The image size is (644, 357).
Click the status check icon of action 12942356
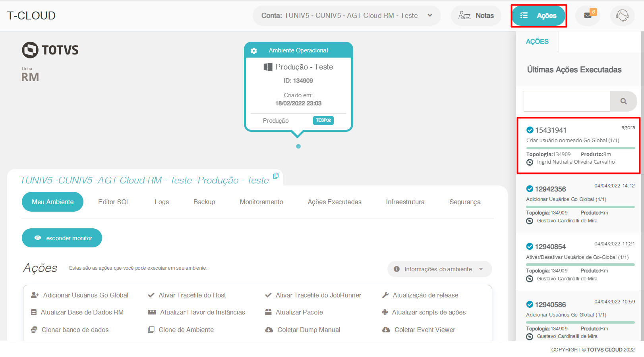pos(530,189)
